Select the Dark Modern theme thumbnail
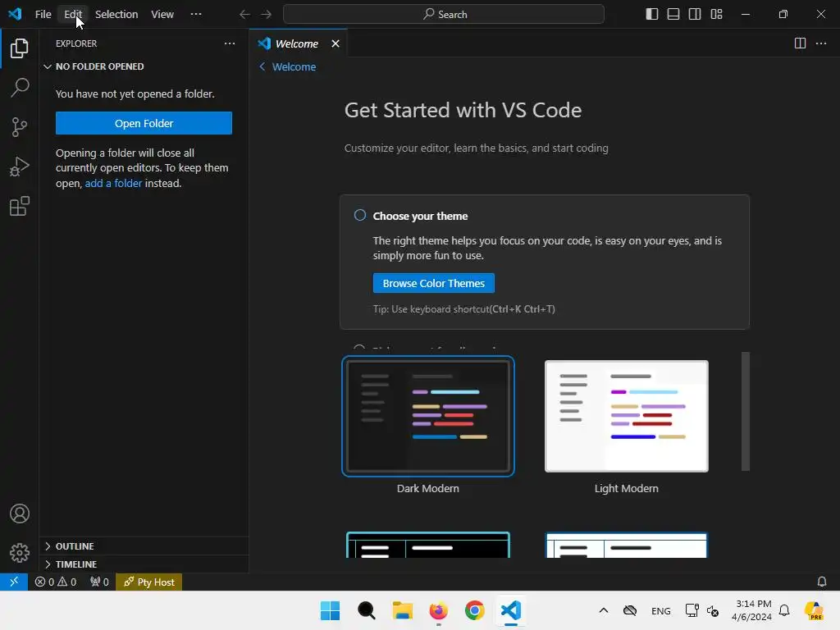 [x=427, y=416]
